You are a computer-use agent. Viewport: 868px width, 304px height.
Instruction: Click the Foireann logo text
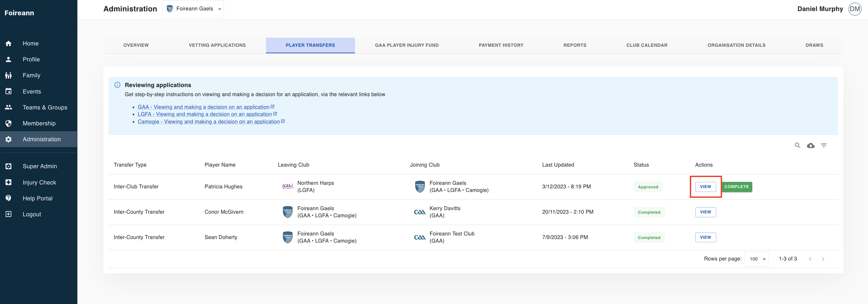[19, 13]
